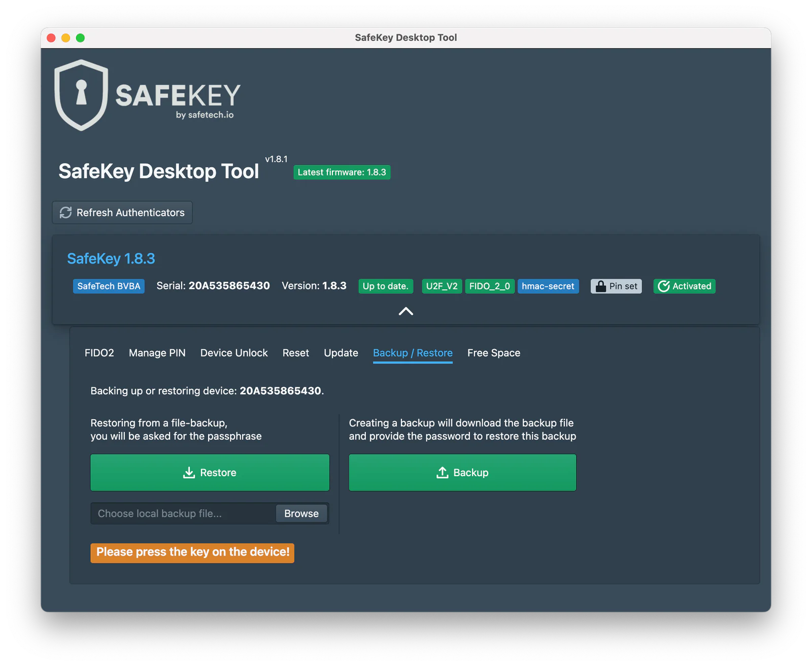Click the refresh arrows icon
This screenshot has height=666, width=812.
(66, 213)
